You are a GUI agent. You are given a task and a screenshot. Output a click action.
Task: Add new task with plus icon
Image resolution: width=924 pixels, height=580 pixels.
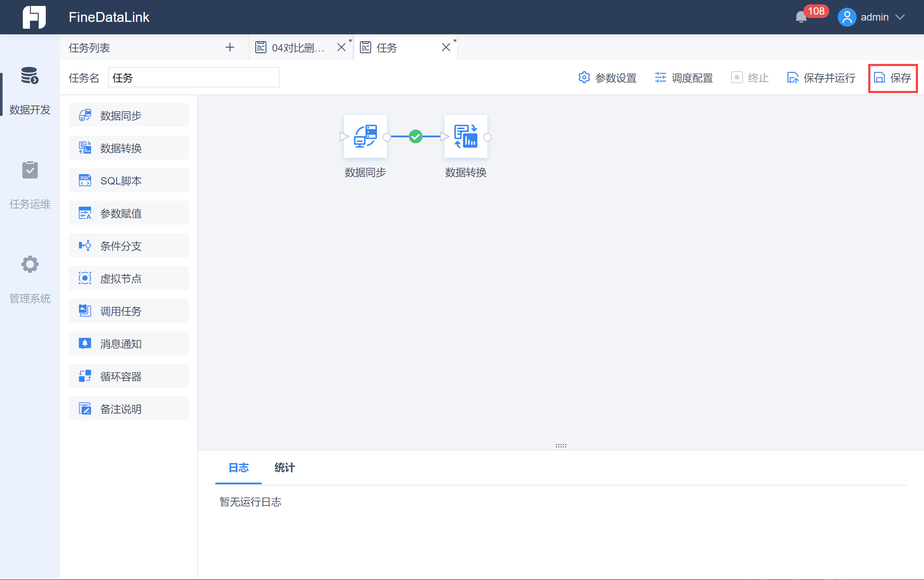[230, 47]
